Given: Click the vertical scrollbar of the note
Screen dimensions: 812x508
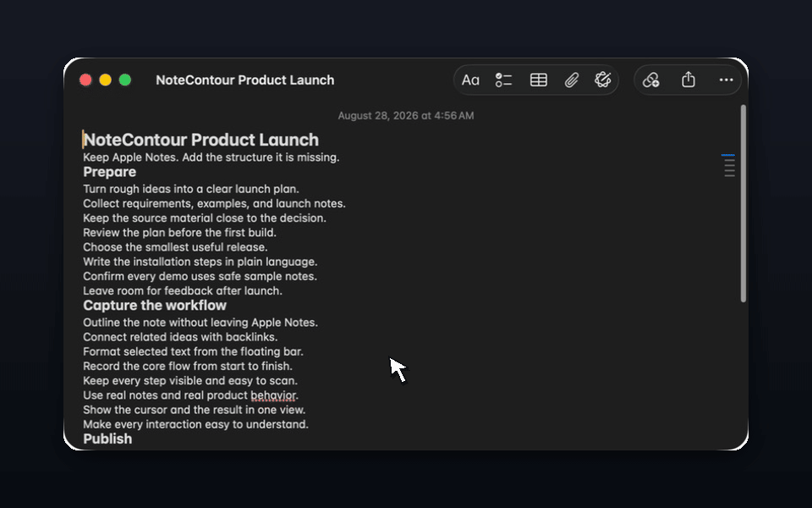Looking at the screenshot, I should coord(743,203).
